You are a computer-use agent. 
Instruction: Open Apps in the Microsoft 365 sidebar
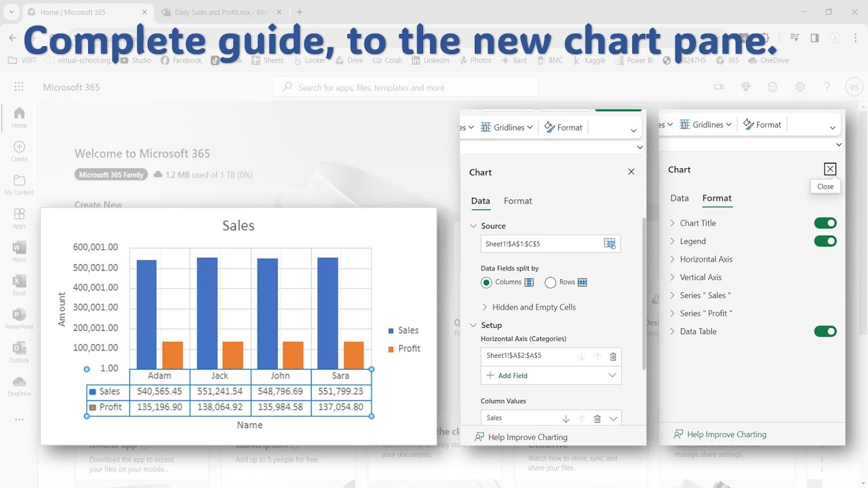click(19, 218)
